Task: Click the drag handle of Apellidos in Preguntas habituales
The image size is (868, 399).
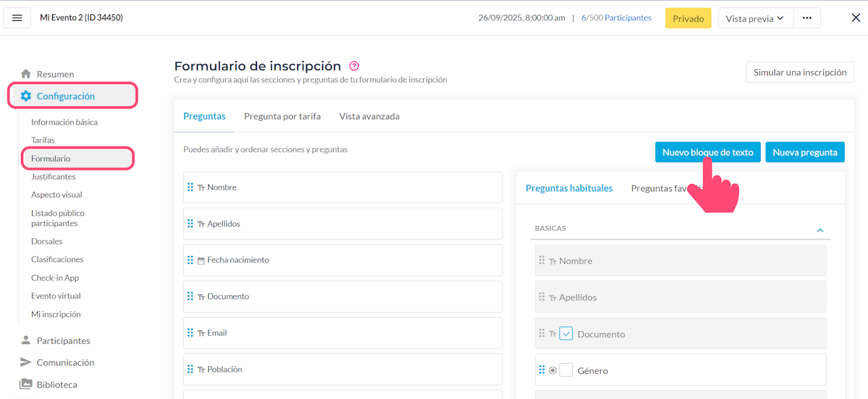Action: click(x=542, y=297)
